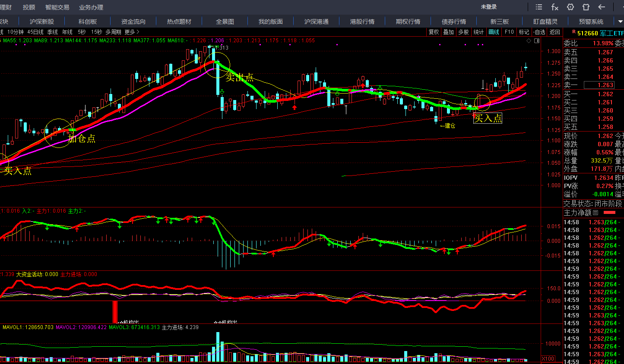Screen dimensions: 624x364
Task: Open 我的版面 tab
Action: [271, 21]
